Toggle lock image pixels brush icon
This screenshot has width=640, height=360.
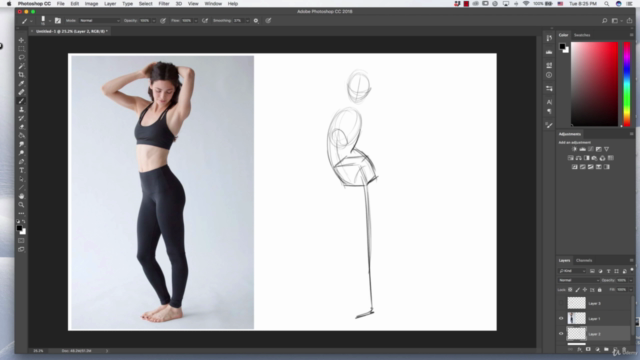578,290
